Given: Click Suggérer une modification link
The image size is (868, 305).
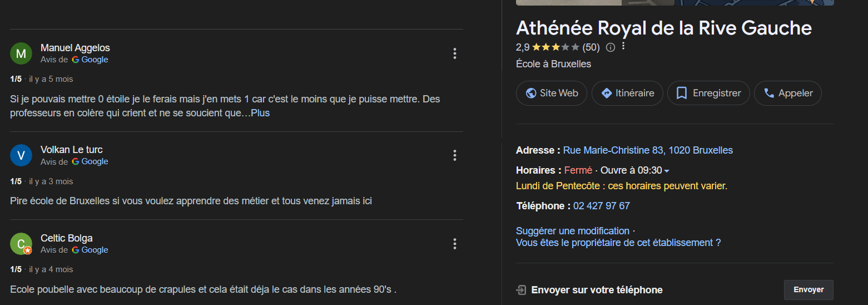Looking at the screenshot, I should coord(573,231).
